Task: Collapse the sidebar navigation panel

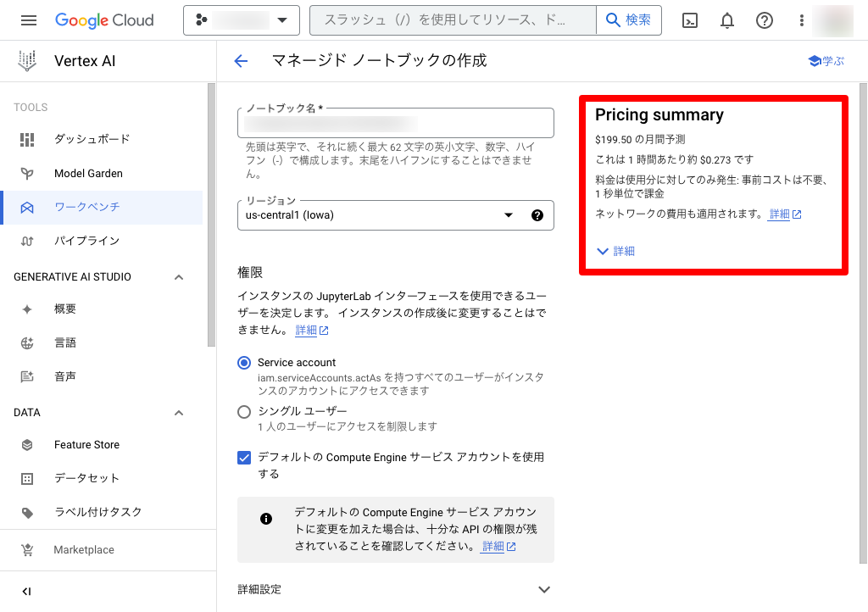Action: (x=27, y=591)
